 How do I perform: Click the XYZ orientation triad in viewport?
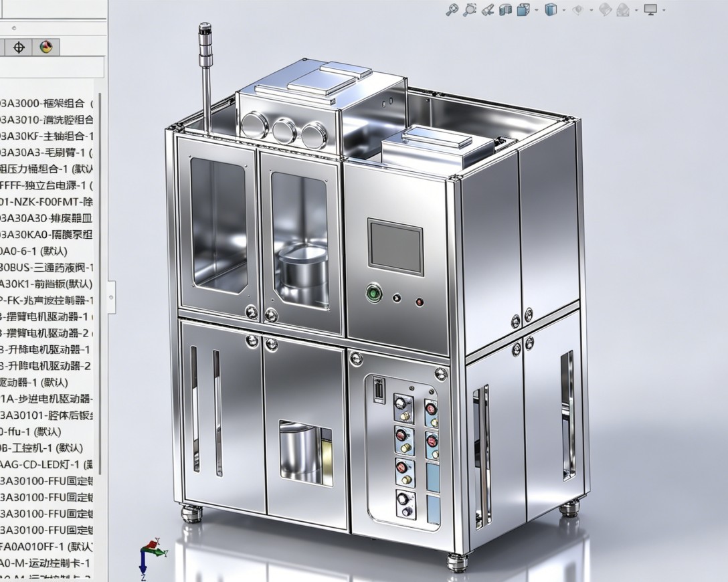click(x=153, y=559)
